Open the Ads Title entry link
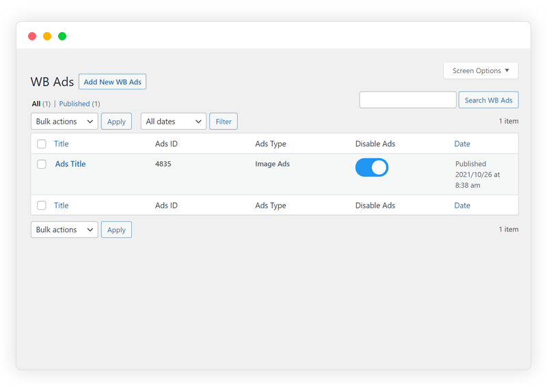This screenshot has width=547, height=392. [70, 164]
